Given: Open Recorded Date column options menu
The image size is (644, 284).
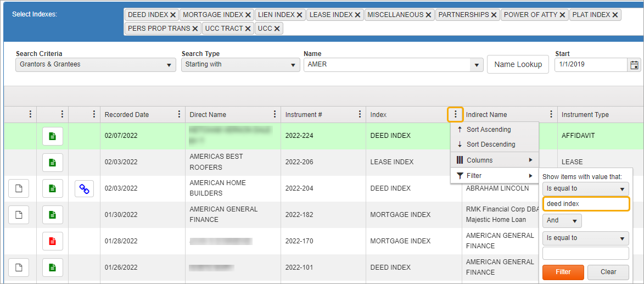Looking at the screenshot, I should (x=179, y=114).
